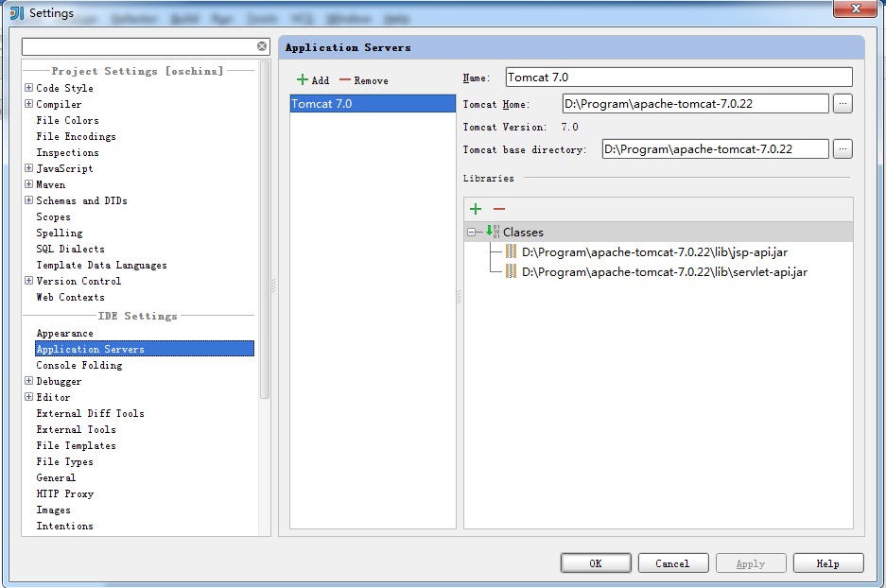Add a library with green plus icon

tap(476, 209)
